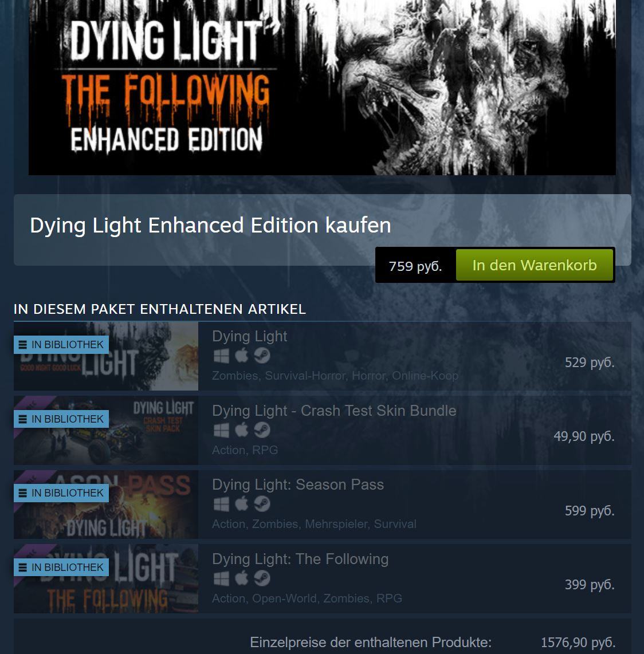Click the Crash Test Skin Pack thumbnail

click(106, 431)
